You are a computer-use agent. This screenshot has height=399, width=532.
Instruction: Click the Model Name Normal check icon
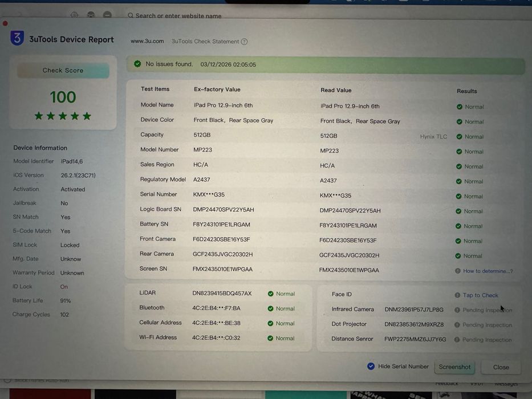pos(460,107)
